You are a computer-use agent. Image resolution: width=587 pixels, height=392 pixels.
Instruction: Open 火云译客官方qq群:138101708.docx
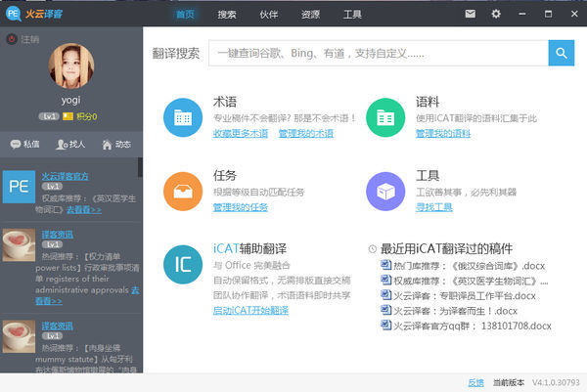point(473,326)
